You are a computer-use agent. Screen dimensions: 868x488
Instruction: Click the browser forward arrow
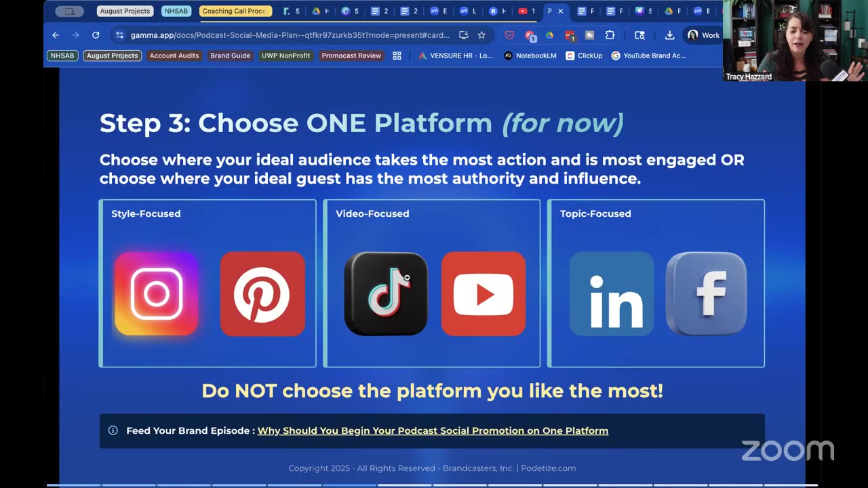pos(75,35)
